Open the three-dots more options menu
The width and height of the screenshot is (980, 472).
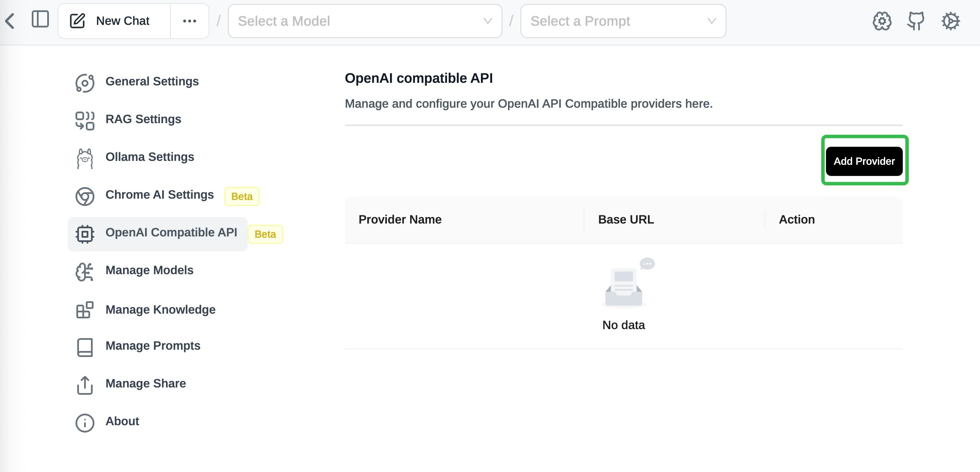coord(190,21)
